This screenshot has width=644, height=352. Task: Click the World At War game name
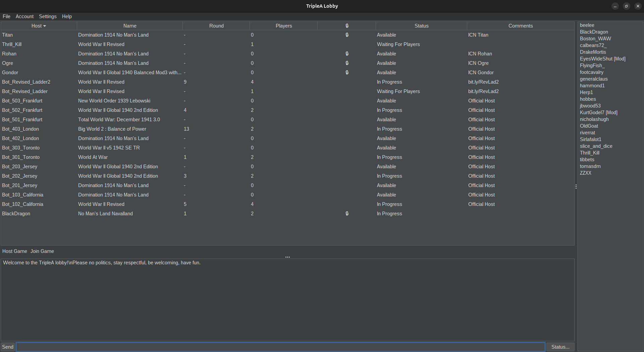[93, 157]
